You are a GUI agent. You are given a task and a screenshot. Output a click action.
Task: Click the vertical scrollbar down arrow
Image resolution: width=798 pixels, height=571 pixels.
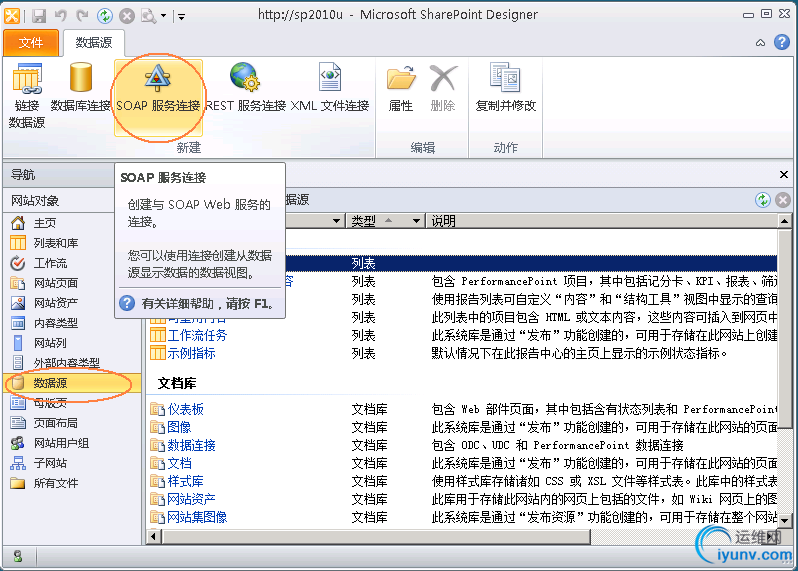pyautogui.click(x=784, y=520)
